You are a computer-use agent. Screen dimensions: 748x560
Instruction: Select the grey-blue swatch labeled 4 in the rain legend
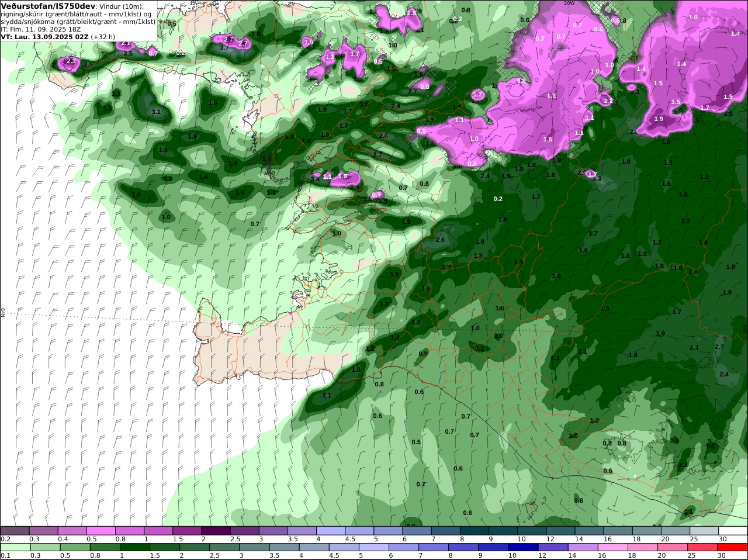(x=314, y=547)
